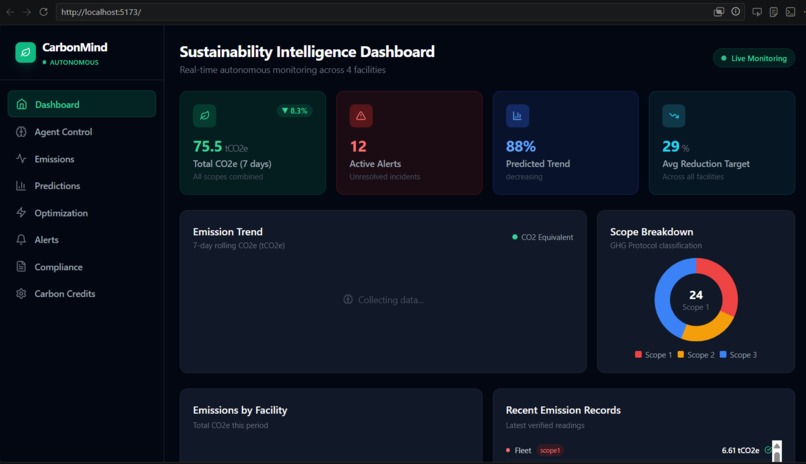Open the Alerts page

[82, 239]
